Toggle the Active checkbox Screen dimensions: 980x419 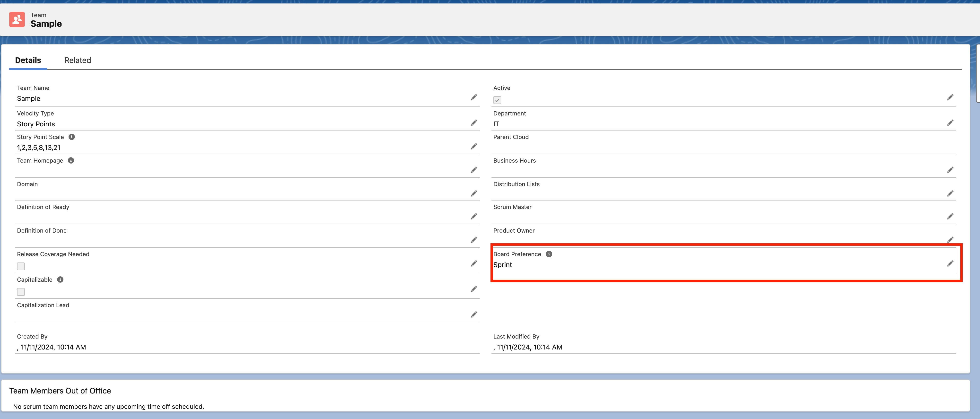tap(497, 100)
